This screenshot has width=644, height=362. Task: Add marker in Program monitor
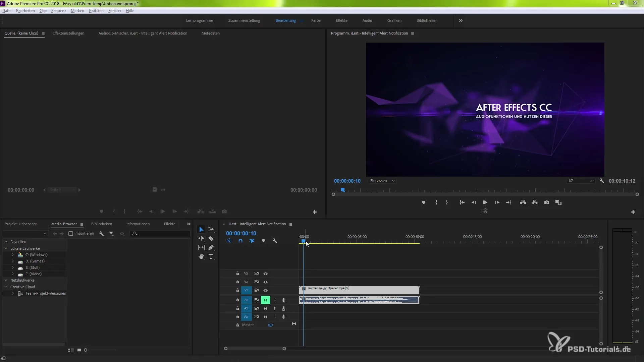coord(424,202)
